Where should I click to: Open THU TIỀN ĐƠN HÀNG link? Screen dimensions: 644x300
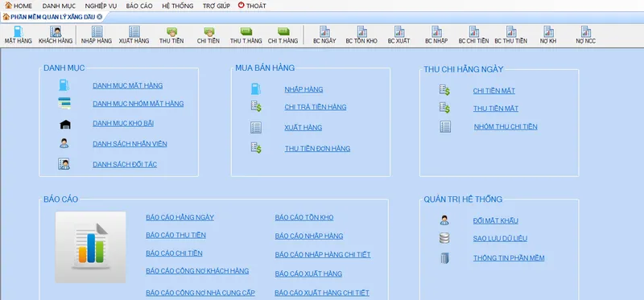[317, 149]
